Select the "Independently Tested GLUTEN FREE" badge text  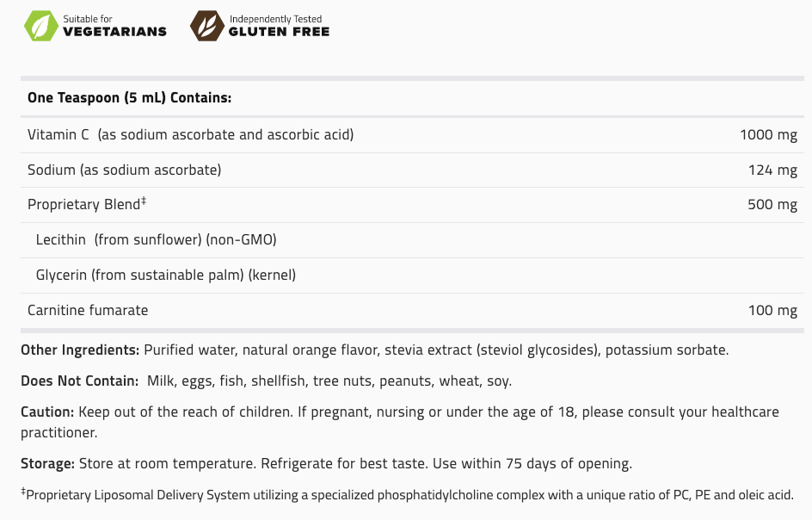click(279, 26)
